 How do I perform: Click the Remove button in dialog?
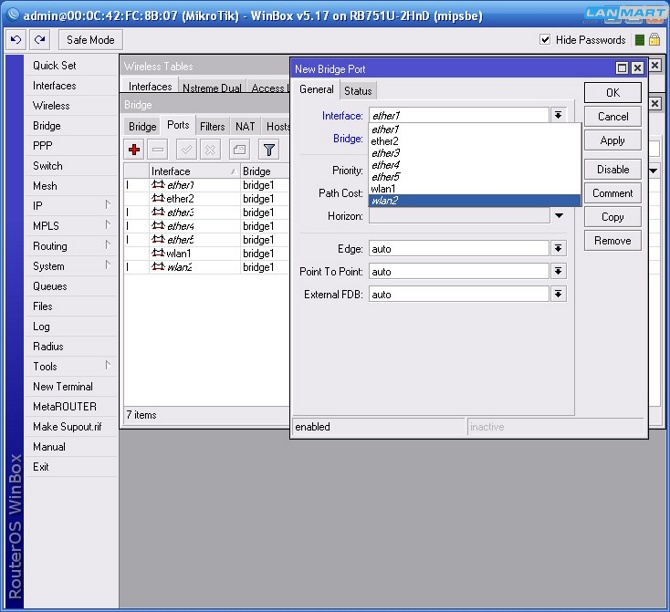click(x=613, y=241)
